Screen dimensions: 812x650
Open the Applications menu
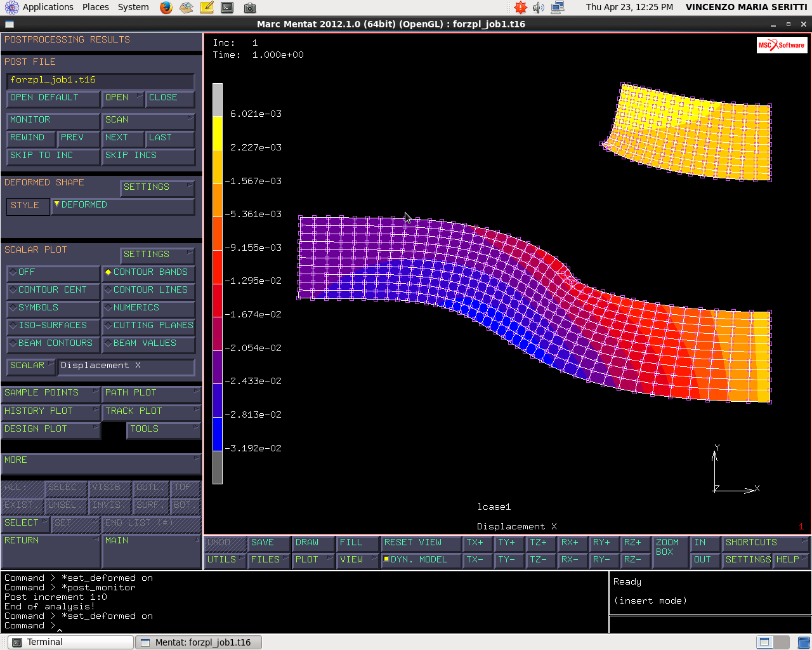pos(39,7)
